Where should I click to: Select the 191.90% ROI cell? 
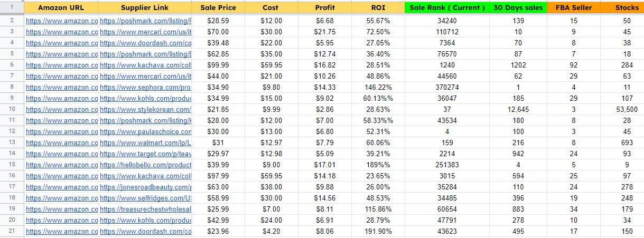[x=378, y=231]
